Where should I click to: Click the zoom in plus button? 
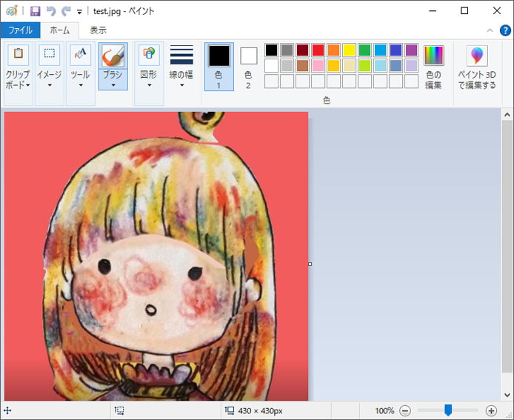(x=491, y=410)
